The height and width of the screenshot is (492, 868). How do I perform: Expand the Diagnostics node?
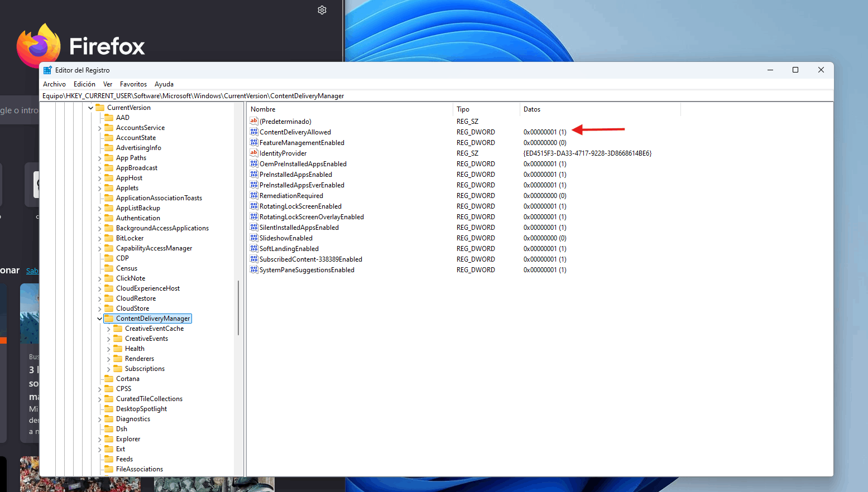tap(99, 419)
